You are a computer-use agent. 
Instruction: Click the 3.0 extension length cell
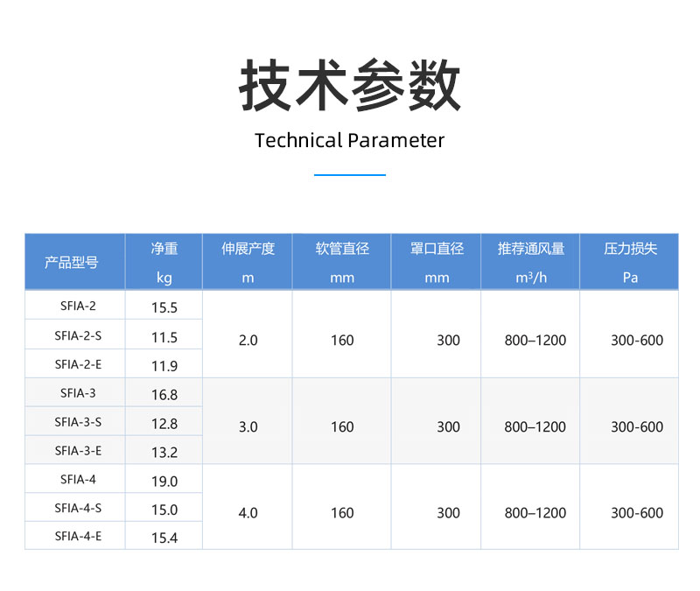pos(248,426)
